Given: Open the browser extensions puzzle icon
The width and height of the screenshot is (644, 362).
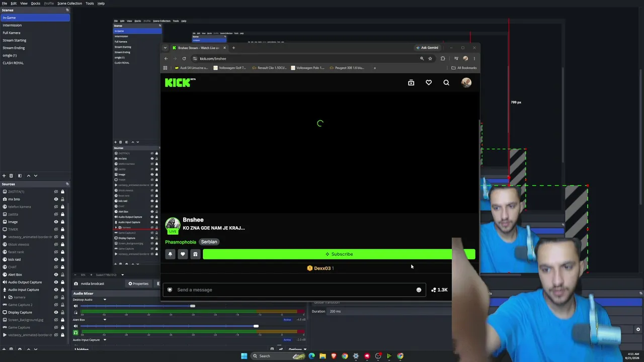Looking at the screenshot, I should pyautogui.click(x=443, y=58).
